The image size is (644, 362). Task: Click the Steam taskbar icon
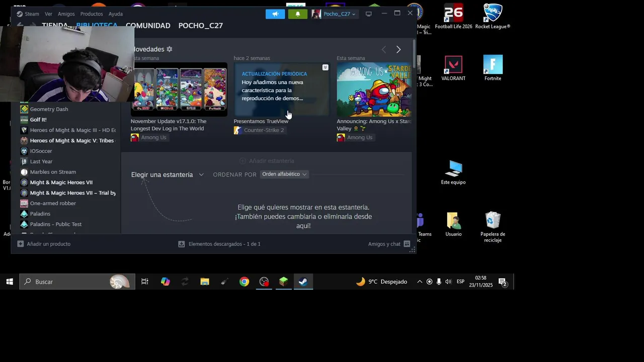point(303,282)
